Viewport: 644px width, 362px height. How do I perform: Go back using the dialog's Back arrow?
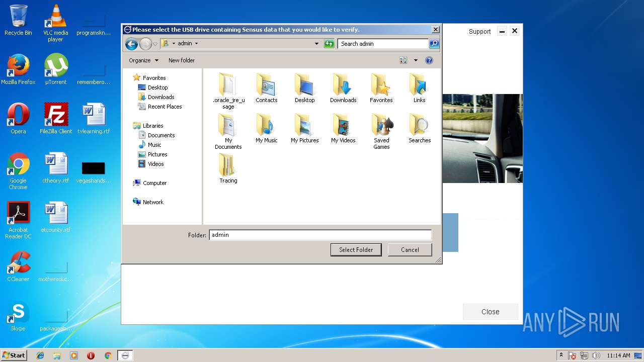click(131, 44)
